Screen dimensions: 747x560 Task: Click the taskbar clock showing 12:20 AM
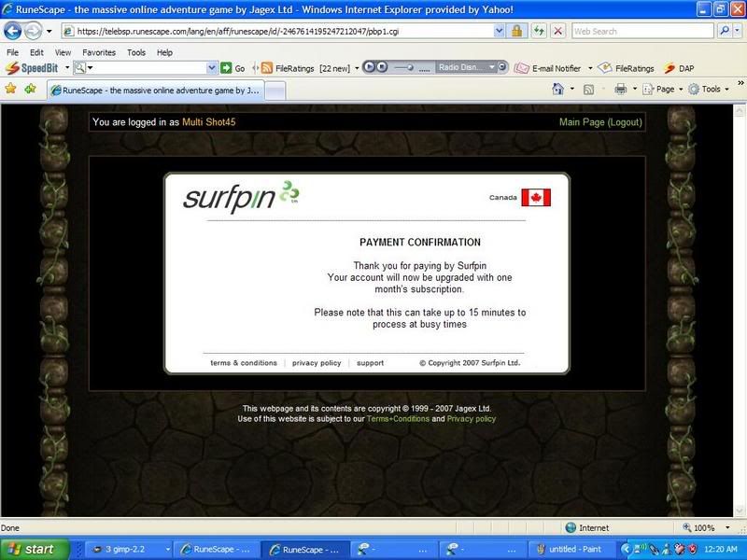point(720,549)
